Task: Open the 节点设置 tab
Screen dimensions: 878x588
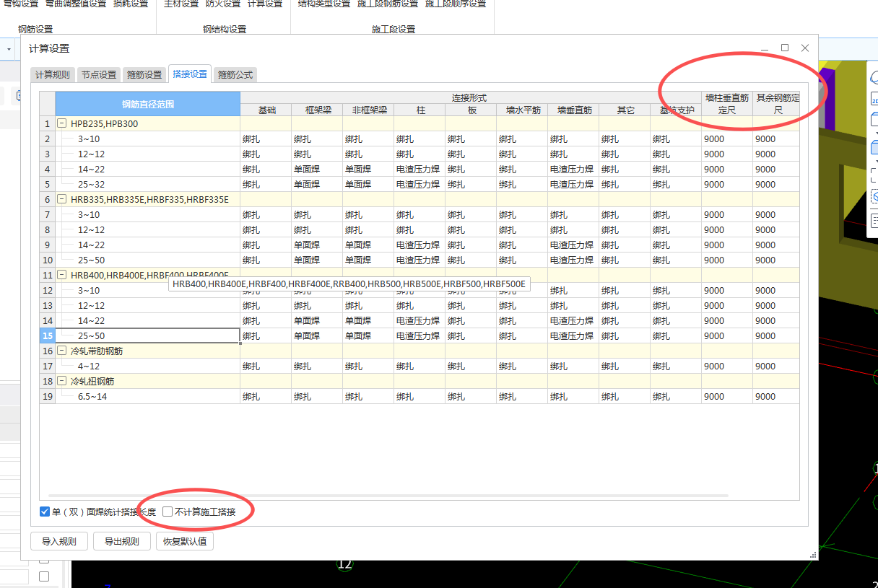Action: [98, 74]
